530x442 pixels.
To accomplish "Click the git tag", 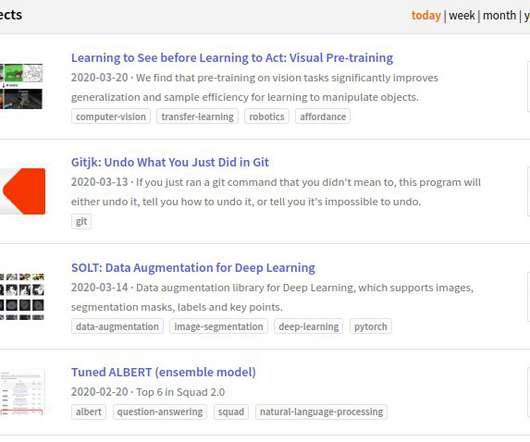I will click(81, 222).
